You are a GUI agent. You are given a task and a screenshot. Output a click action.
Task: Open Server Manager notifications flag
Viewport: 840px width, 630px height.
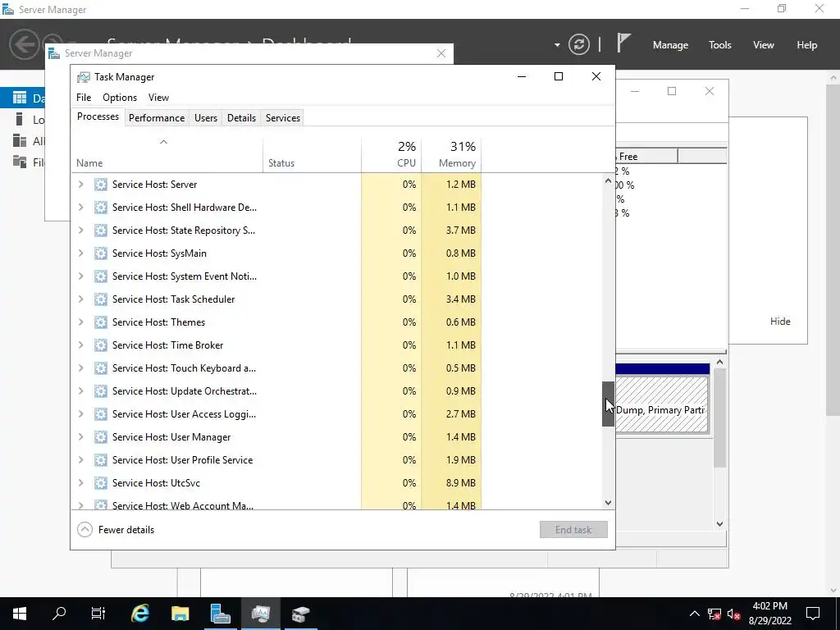click(623, 44)
